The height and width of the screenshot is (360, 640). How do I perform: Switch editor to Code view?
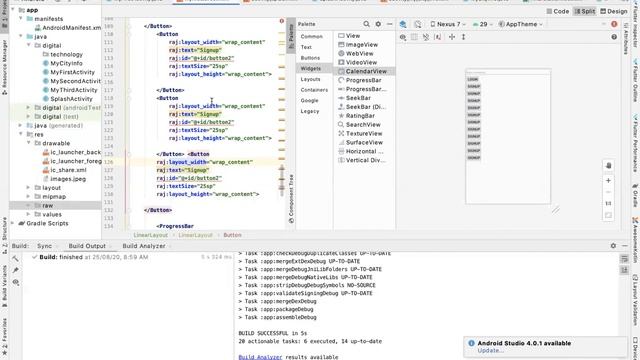(x=558, y=11)
